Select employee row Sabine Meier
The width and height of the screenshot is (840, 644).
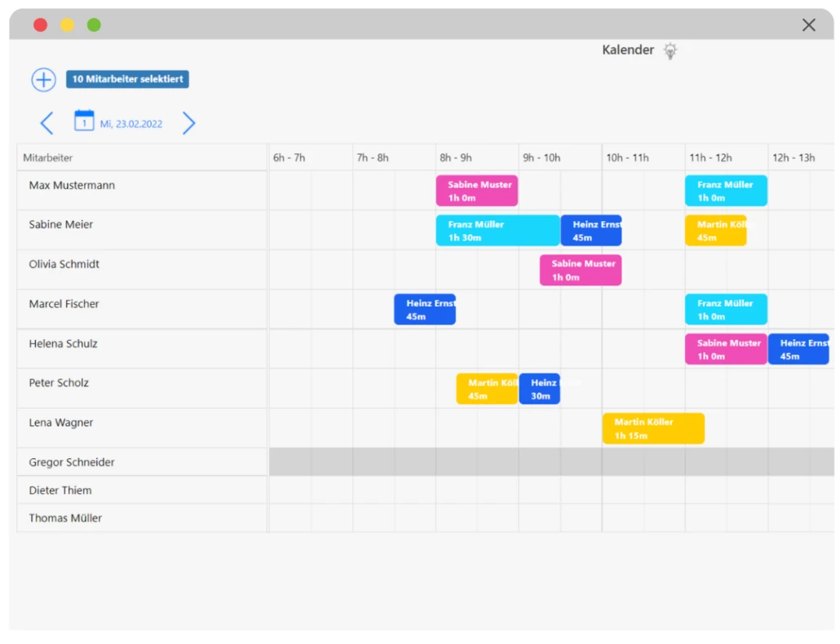coord(142,230)
